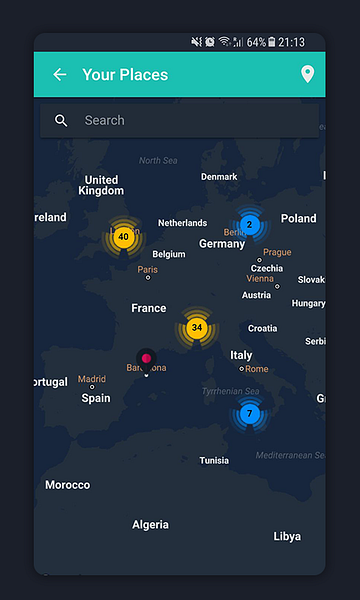
Task: Click the Tunisia label
Action: (x=214, y=460)
